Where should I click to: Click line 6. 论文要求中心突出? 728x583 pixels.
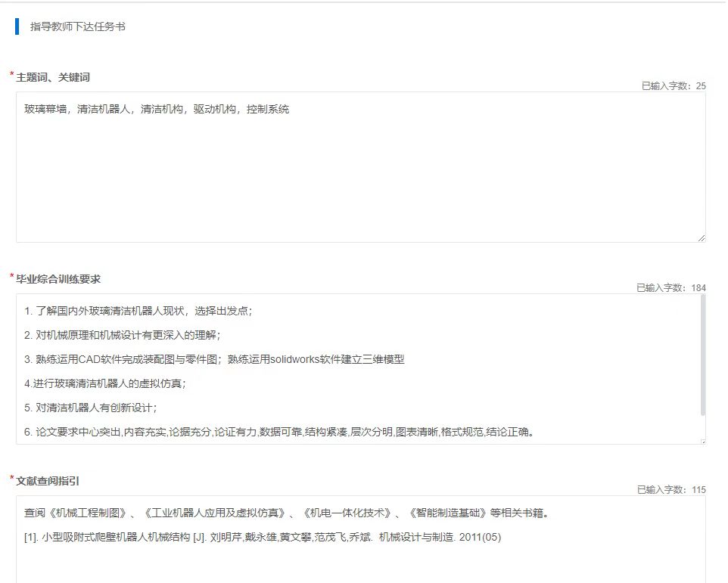point(279,432)
